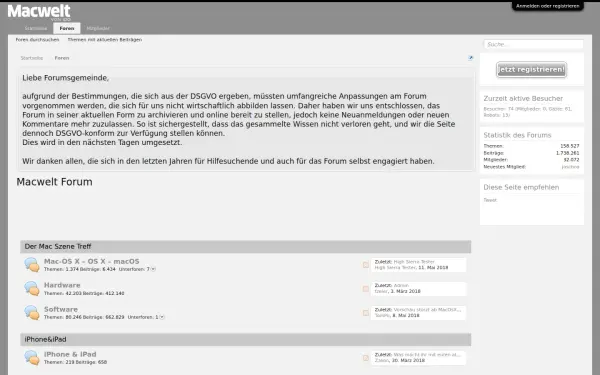Open the Mac-OS X forum speech-bubble icon
This screenshot has width=600, height=375.
point(32,264)
